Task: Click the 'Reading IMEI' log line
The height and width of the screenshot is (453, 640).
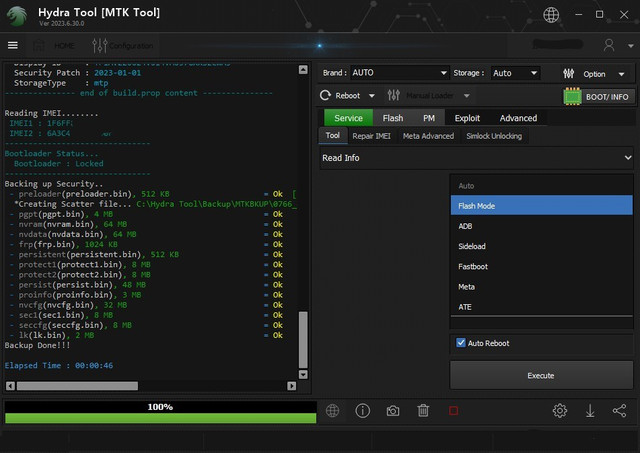Action: pos(51,113)
